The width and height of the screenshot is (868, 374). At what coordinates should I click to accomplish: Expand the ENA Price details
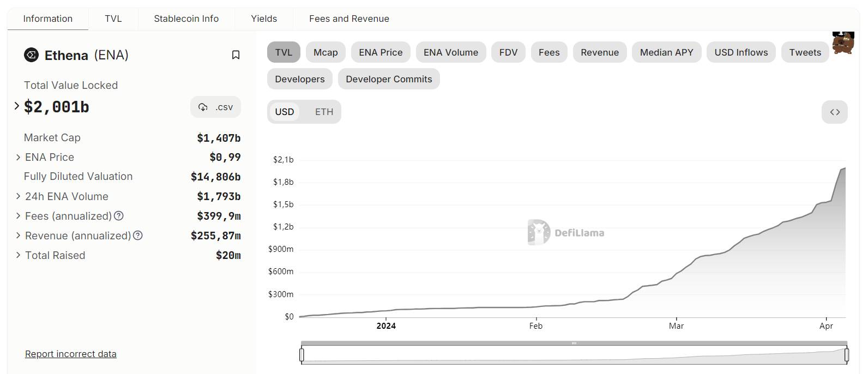18,157
